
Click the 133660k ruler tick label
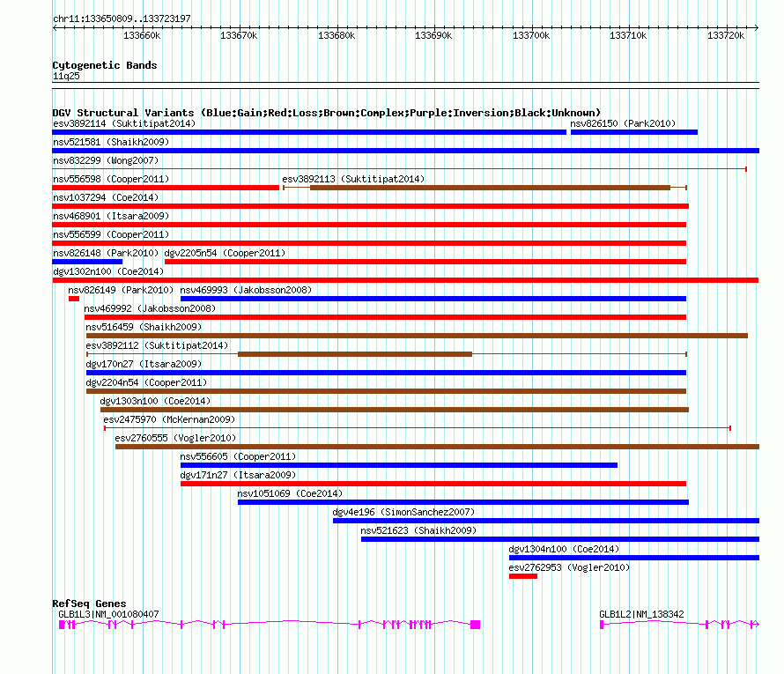pos(142,35)
